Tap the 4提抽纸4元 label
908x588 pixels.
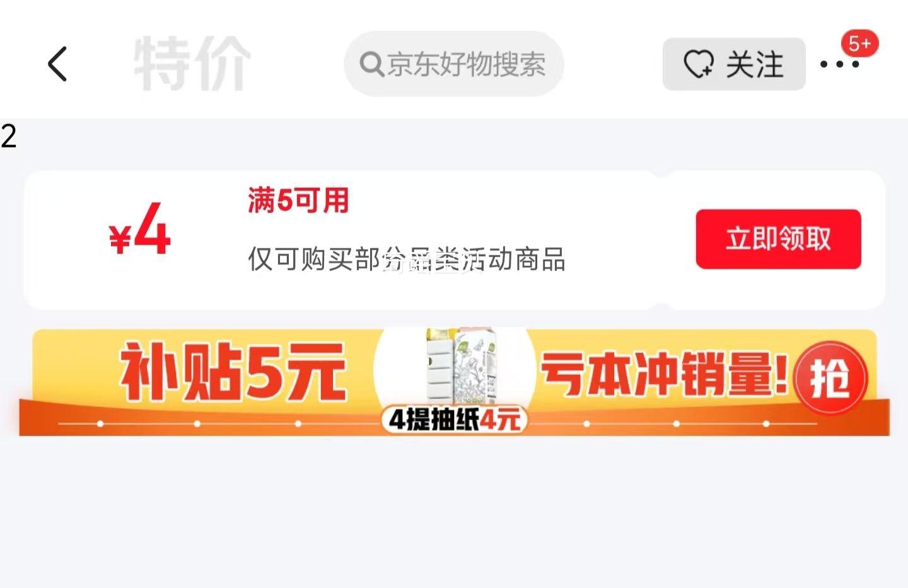(x=454, y=419)
